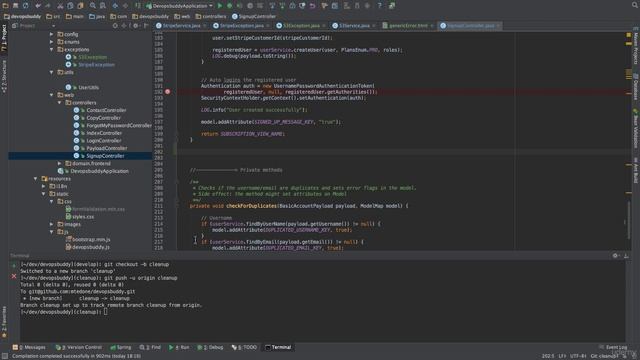
Task: Open the Messages tool window button
Action: coord(29,347)
